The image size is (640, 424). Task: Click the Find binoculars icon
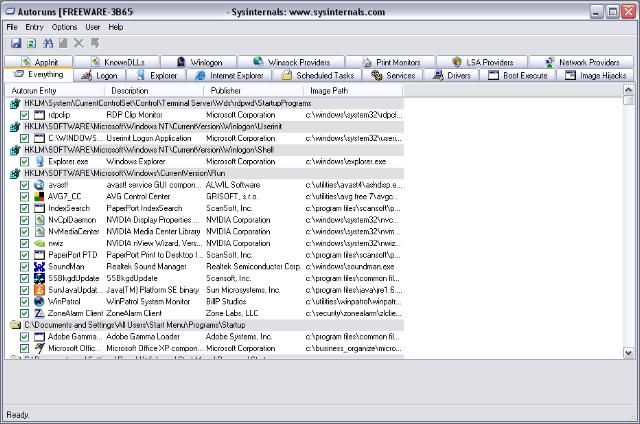pyautogui.click(x=48, y=44)
